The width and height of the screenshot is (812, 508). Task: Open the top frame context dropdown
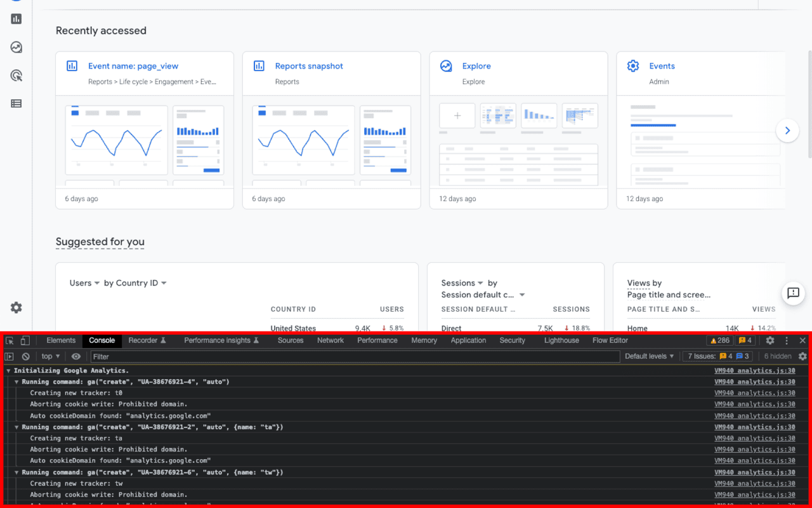pyautogui.click(x=50, y=356)
